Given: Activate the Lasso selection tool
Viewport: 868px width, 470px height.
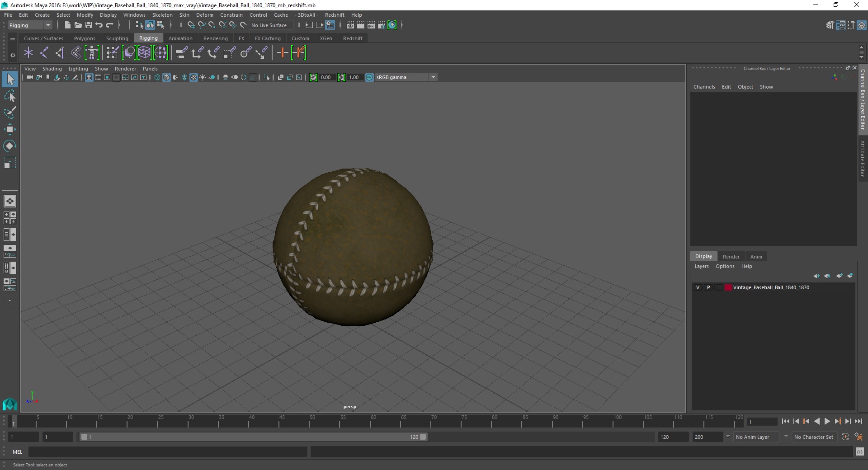Looking at the screenshot, I should tap(10, 96).
